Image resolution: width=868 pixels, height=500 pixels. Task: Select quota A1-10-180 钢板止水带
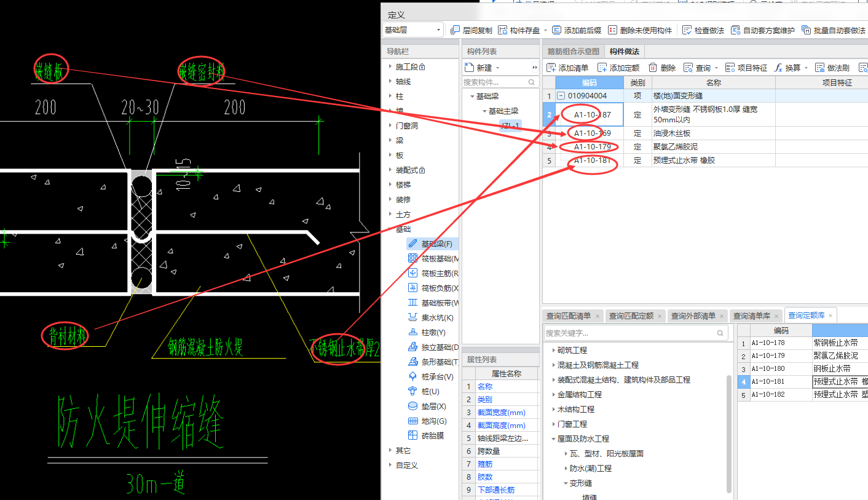pyautogui.click(x=803, y=368)
